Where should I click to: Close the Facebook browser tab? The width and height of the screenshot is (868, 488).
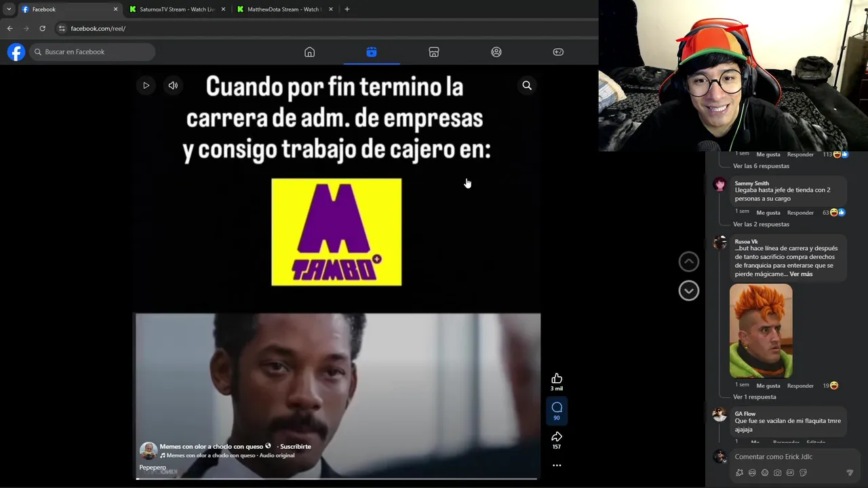(115, 9)
